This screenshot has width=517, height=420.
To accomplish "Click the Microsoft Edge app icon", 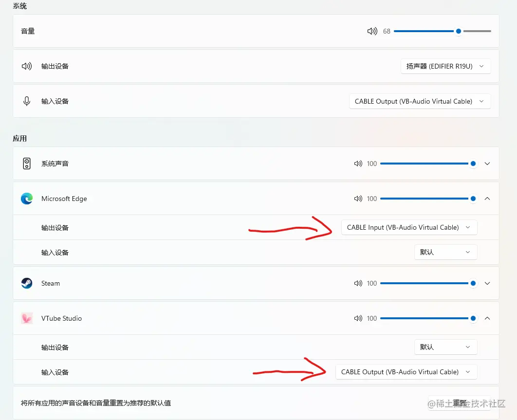I will pyautogui.click(x=27, y=199).
